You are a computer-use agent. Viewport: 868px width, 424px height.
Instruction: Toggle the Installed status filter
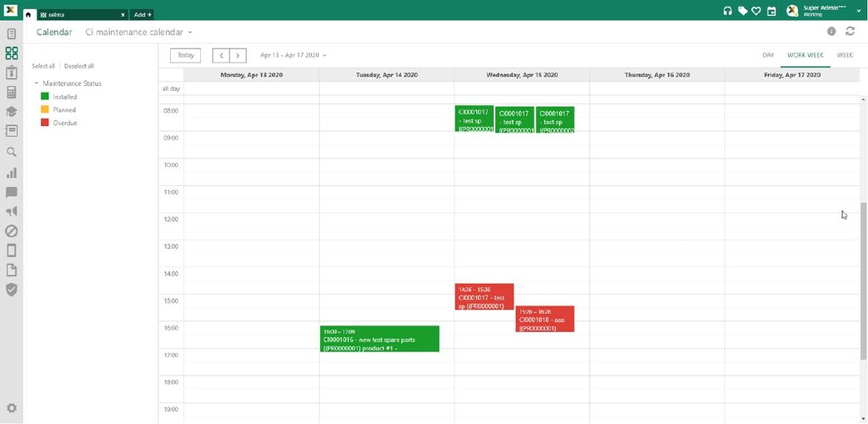45,97
